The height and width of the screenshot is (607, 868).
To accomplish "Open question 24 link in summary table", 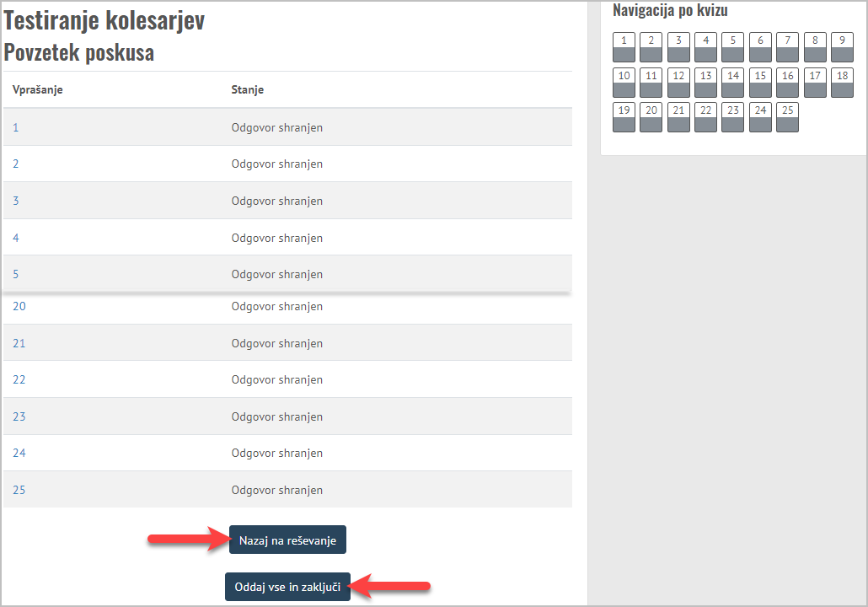I will coord(19,453).
